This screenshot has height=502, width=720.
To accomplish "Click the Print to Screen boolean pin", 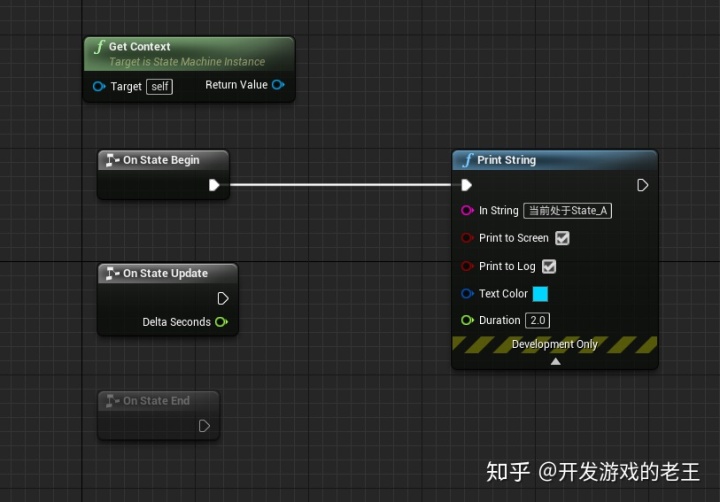I will pyautogui.click(x=467, y=238).
